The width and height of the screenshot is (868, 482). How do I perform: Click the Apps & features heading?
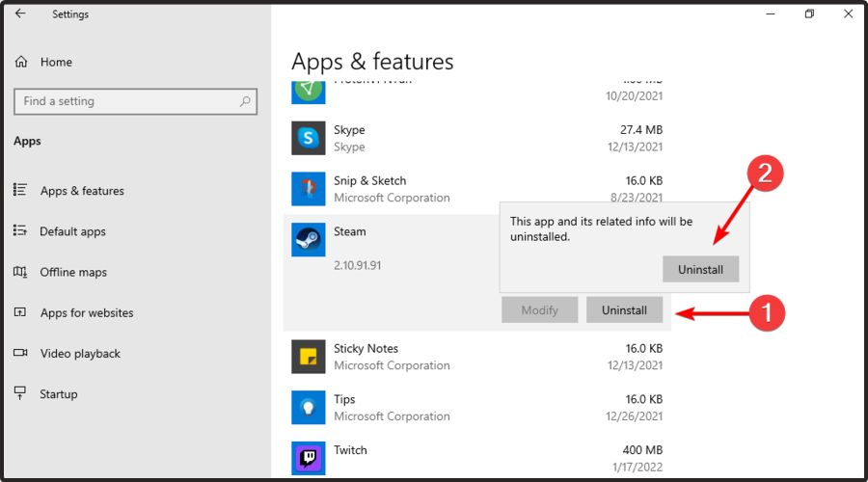coord(372,62)
